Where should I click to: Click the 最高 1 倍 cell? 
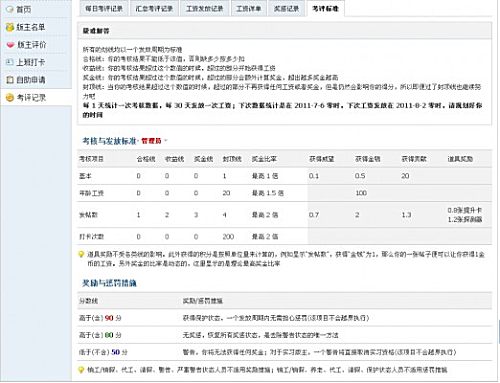pos(265,176)
